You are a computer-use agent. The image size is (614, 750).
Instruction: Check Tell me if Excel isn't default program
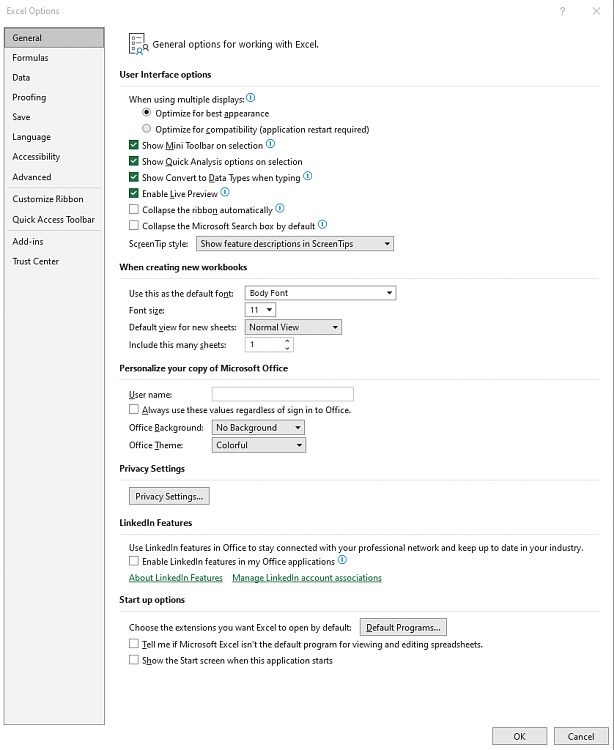[x=134, y=644]
